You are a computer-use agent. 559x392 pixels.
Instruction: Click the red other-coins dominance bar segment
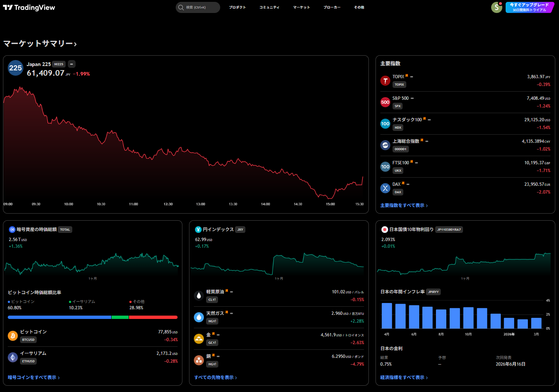pyautogui.click(x=153, y=317)
